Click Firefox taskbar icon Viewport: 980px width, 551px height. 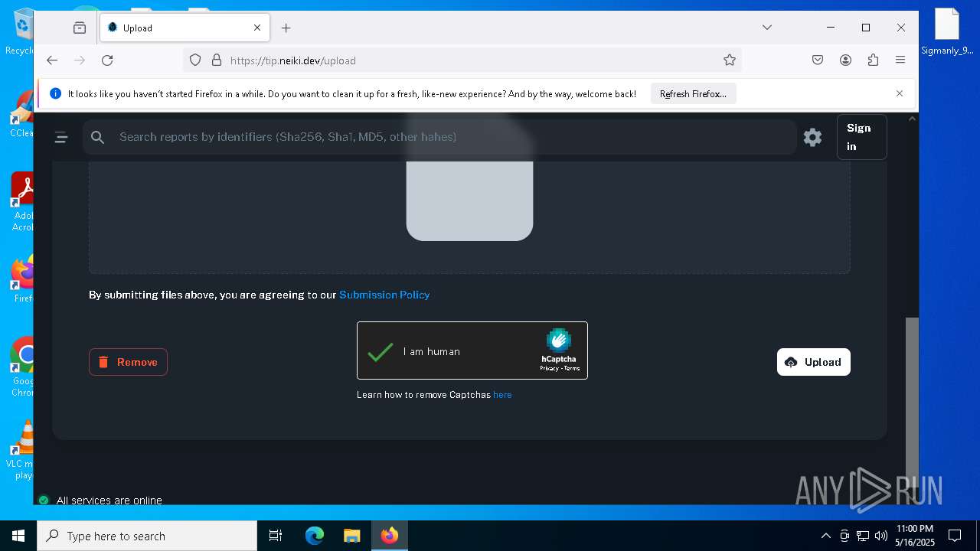(390, 536)
